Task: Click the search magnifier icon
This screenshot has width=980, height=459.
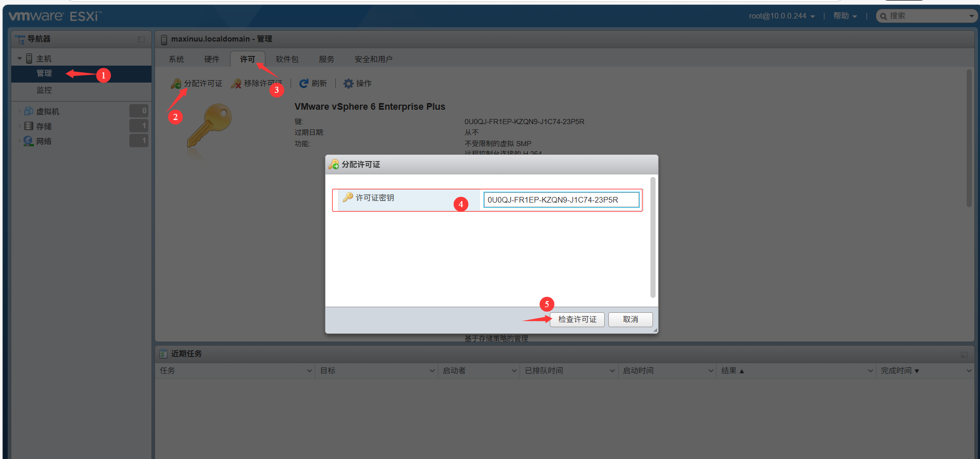Action: pos(883,16)
